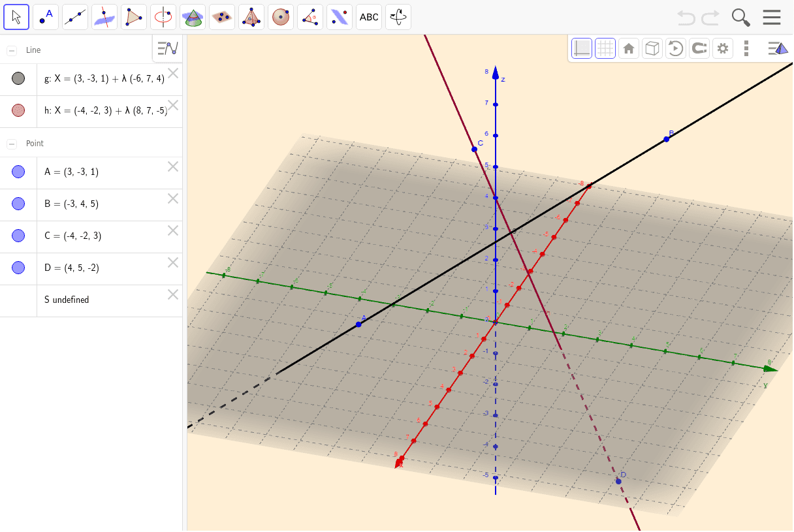Screen dimensions: 794x532
Task: Select the Intersect two surfaces tool
Action: click(193, 17)
